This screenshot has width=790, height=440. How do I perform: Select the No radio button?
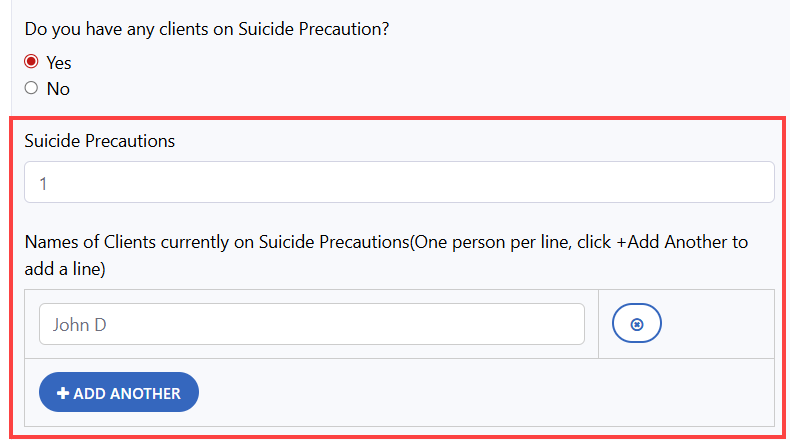[31, 88]
